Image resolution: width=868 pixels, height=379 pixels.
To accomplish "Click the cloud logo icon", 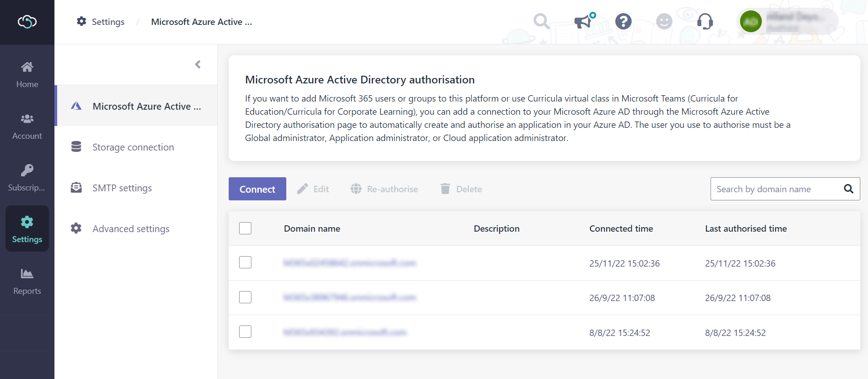I will point(27,22).
